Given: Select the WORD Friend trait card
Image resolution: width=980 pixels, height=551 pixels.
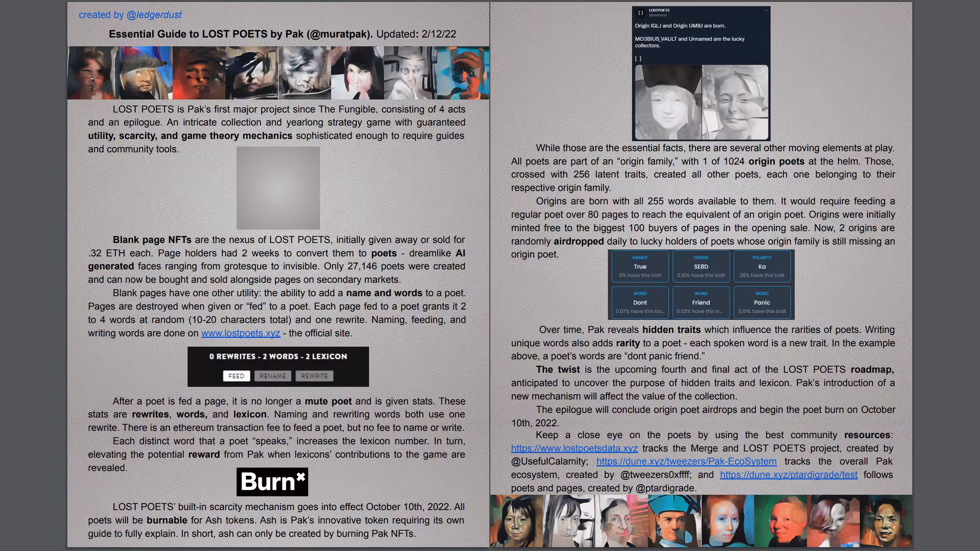Looking at the screenshot, I should [701, 302].
